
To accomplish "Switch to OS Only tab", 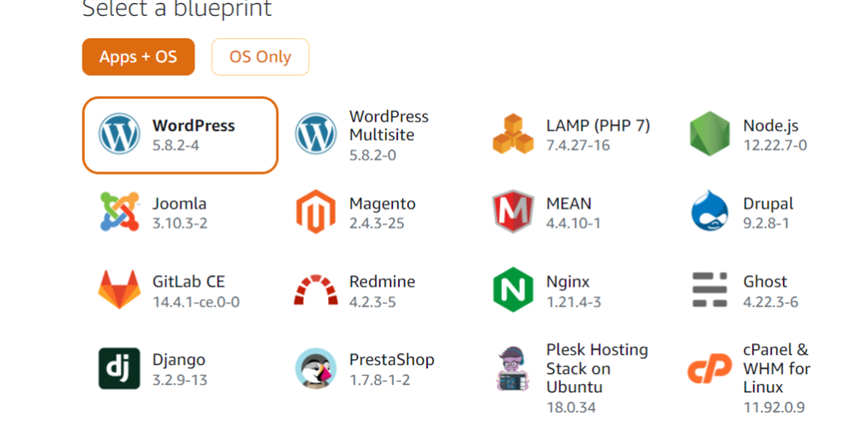I will [260, 57].
